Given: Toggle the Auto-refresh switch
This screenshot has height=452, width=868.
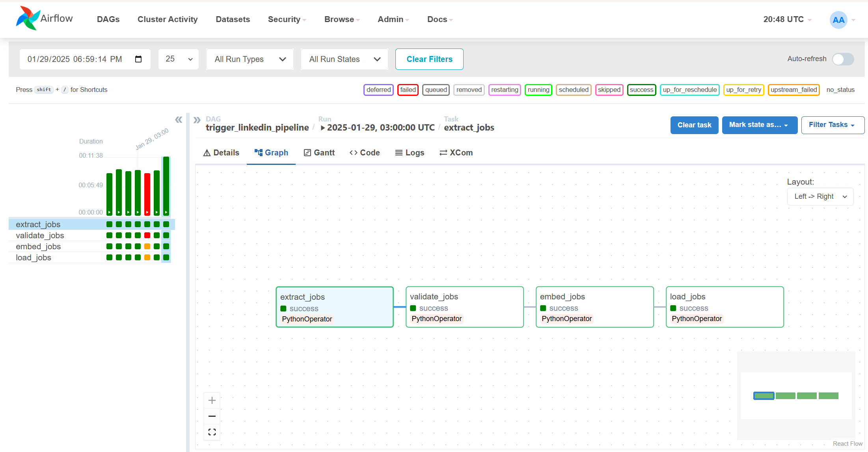Looking at the screenshot, I should [x=843, y=59].
